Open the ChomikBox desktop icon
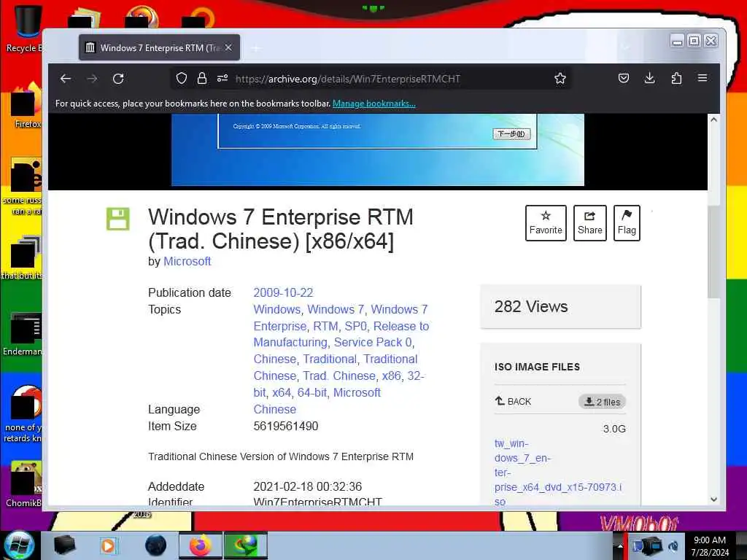The width and height of the screenshot is (747, 560). [24, 485]
